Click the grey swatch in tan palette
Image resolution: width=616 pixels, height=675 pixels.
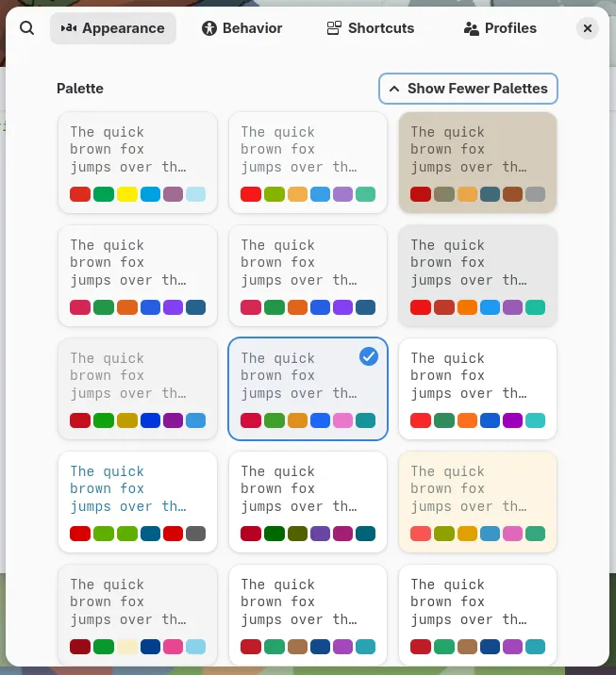pyautogui.click(x=535, y=194)
